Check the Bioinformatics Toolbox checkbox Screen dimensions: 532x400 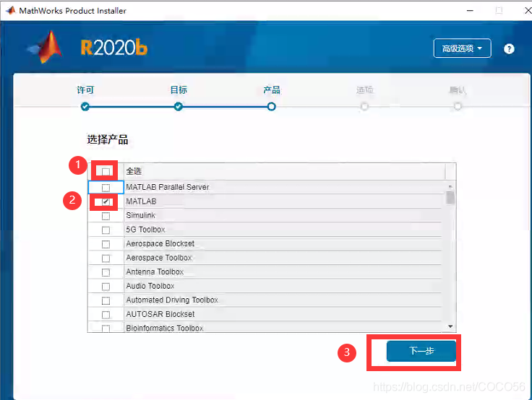(x=106, y=328)
